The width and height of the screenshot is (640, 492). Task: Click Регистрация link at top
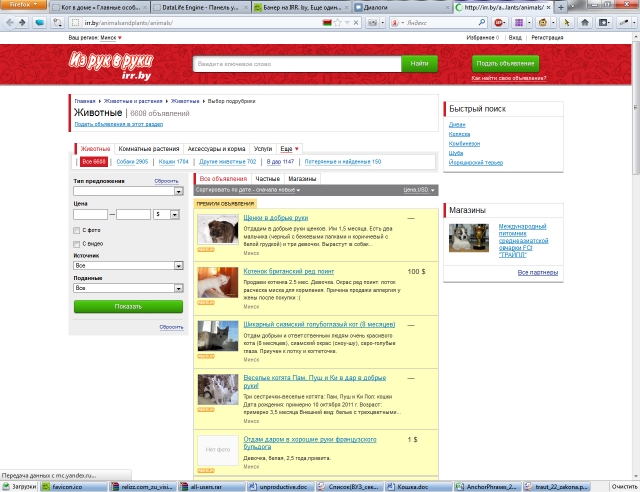coord(547,38)
